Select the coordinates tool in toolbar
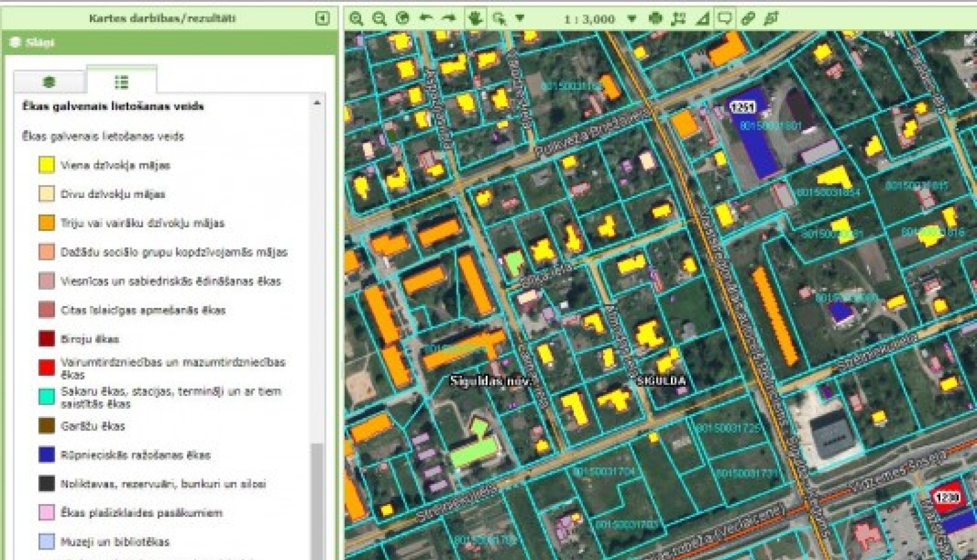This screenshot has height=560, width=977. pyautogui.click(x=679, y=18)
